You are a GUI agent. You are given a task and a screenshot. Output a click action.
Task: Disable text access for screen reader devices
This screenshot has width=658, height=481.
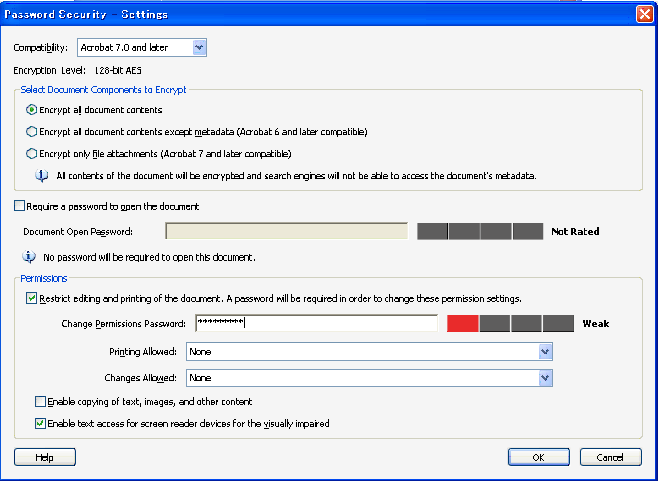point(41,423)
